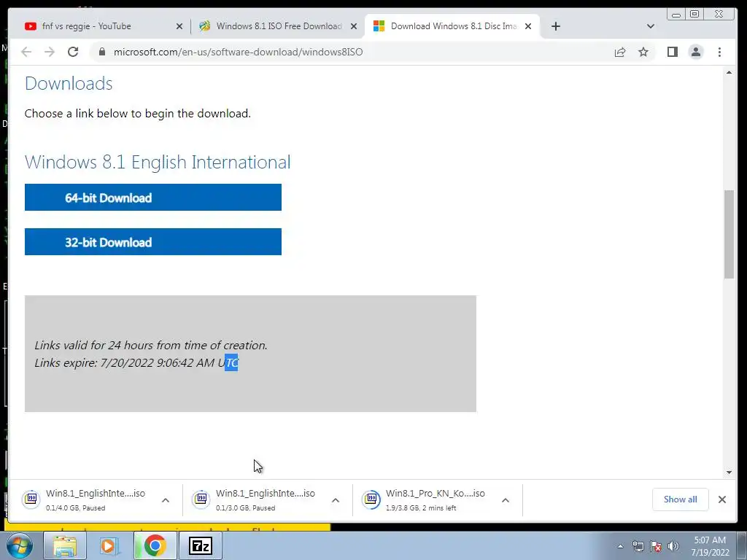Viewport: 747px width, 560px height.
Task: Click the address bar URL
Action: coord(239,52)
